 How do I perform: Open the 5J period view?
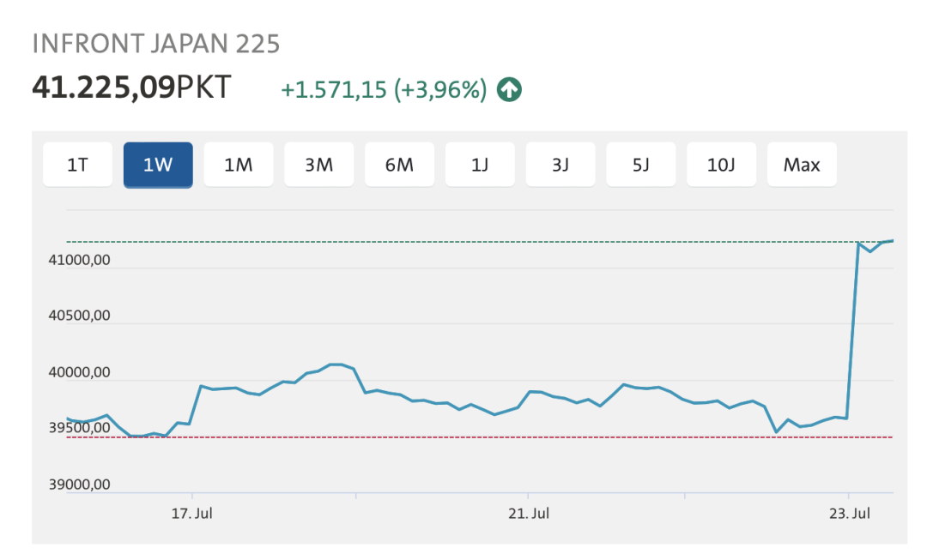(x=640, y=164)
